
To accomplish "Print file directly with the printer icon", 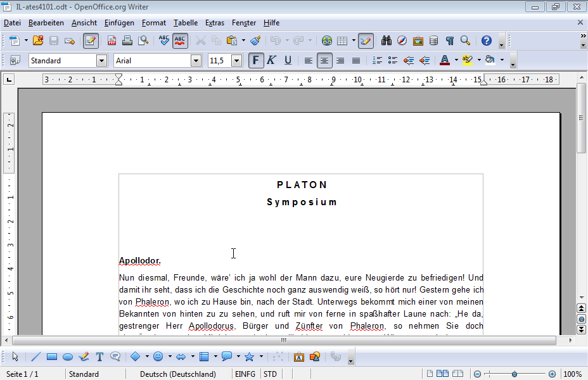I will [x=127, y=41].
